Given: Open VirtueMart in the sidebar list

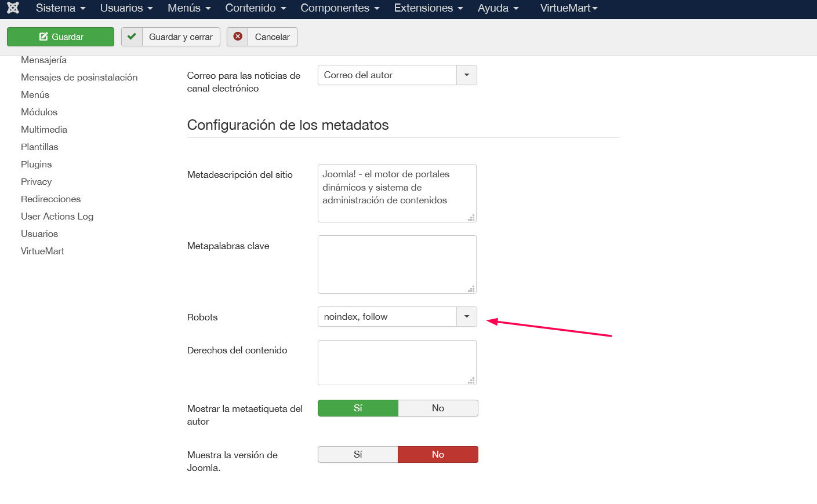Looking at the screenshot, I should point(42,251).
